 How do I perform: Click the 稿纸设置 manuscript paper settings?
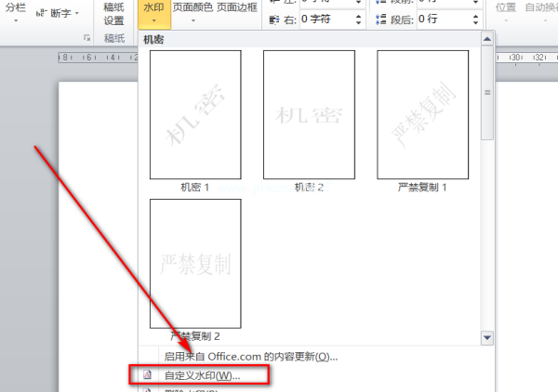pyautogui.click(x=113, y=14)
